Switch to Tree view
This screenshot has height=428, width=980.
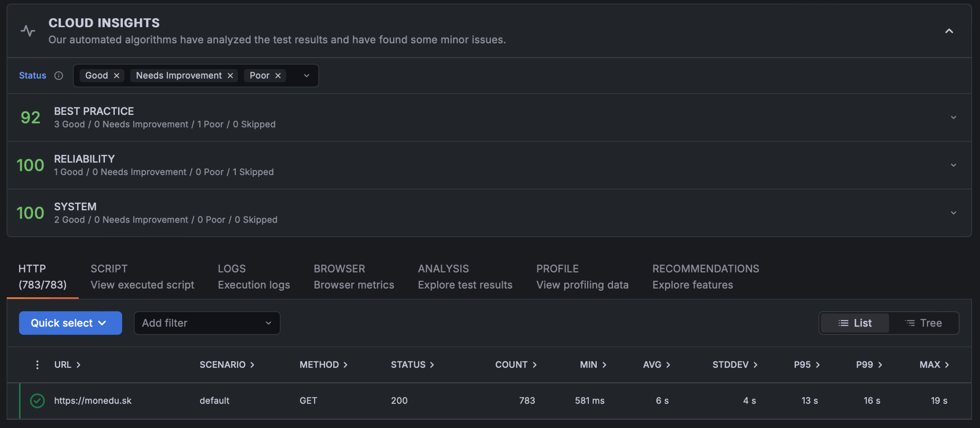click(x=923, y=323)
